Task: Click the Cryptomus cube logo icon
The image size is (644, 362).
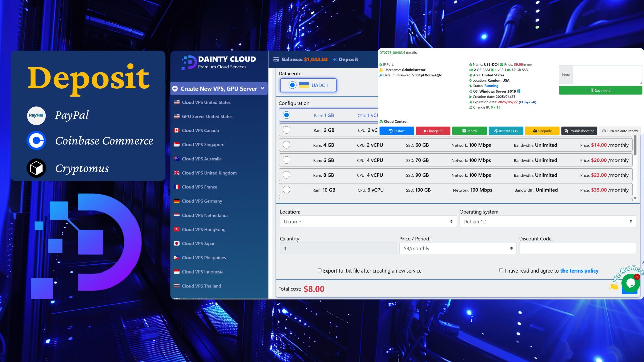Action: [x=36, y=168]
